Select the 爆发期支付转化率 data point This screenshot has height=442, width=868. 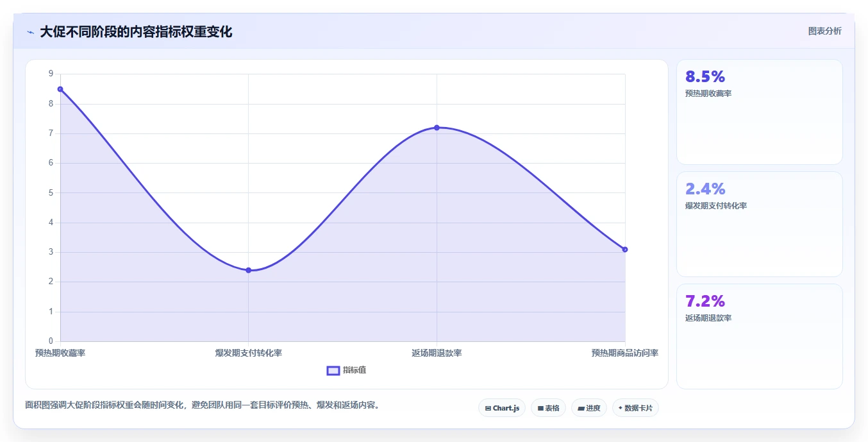coord(249,270)
